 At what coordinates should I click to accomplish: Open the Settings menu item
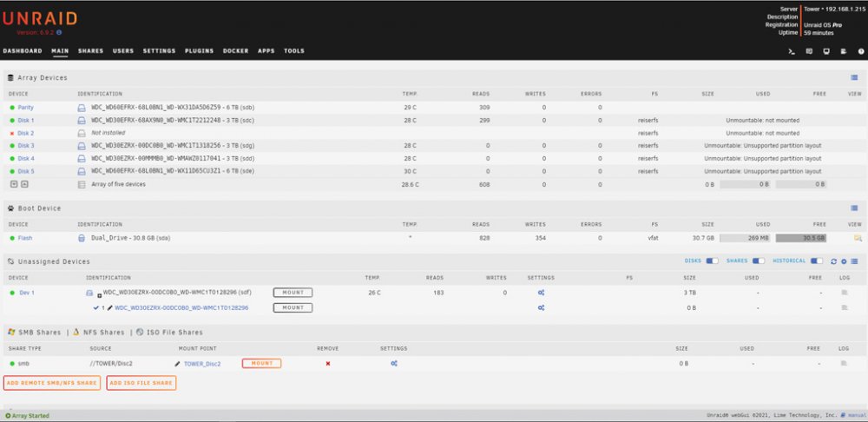click(160, 51)
